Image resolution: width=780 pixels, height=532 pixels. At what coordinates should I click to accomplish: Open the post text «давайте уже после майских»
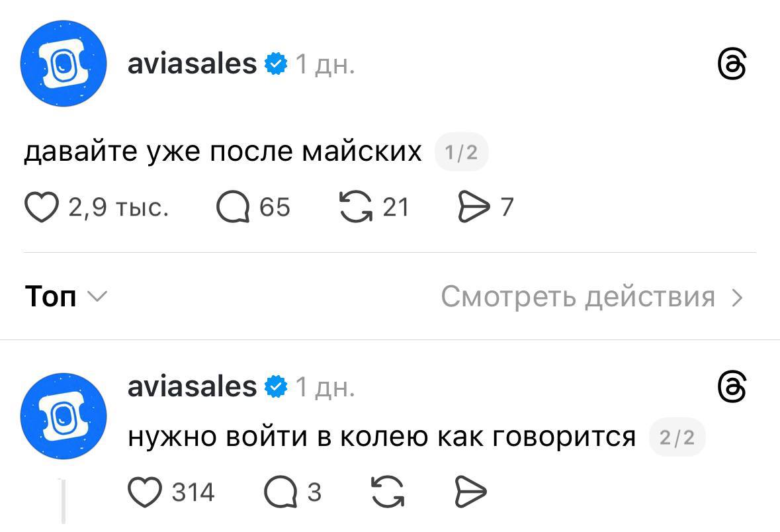click(223, 152)
